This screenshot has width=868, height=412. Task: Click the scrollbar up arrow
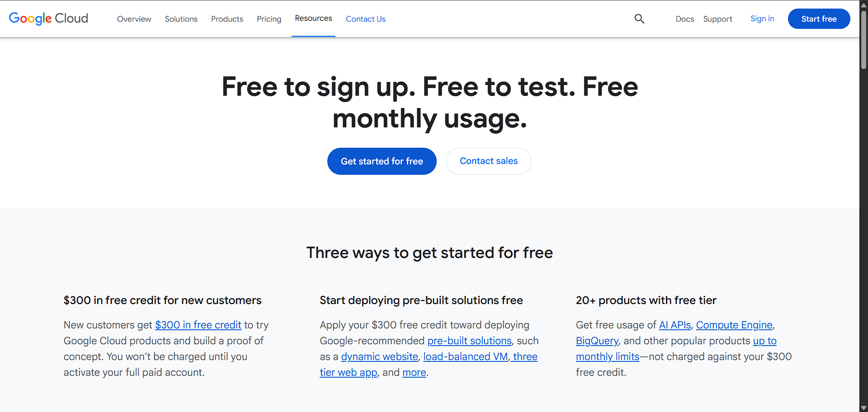click(863, 5)
